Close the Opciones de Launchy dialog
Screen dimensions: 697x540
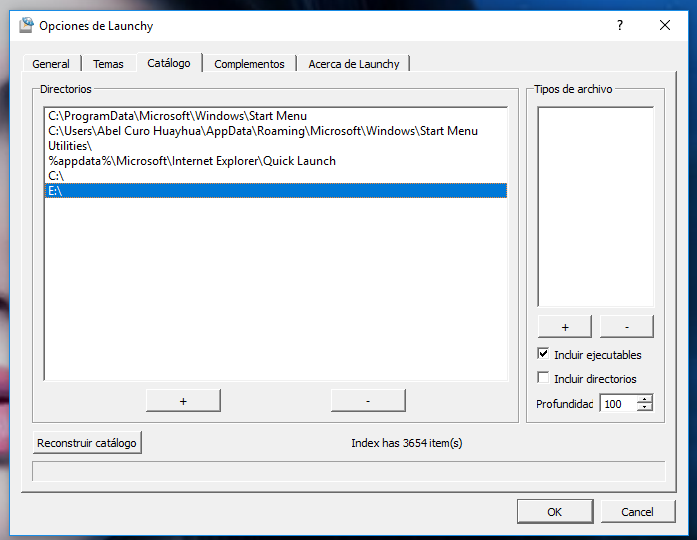click(665, 25)
